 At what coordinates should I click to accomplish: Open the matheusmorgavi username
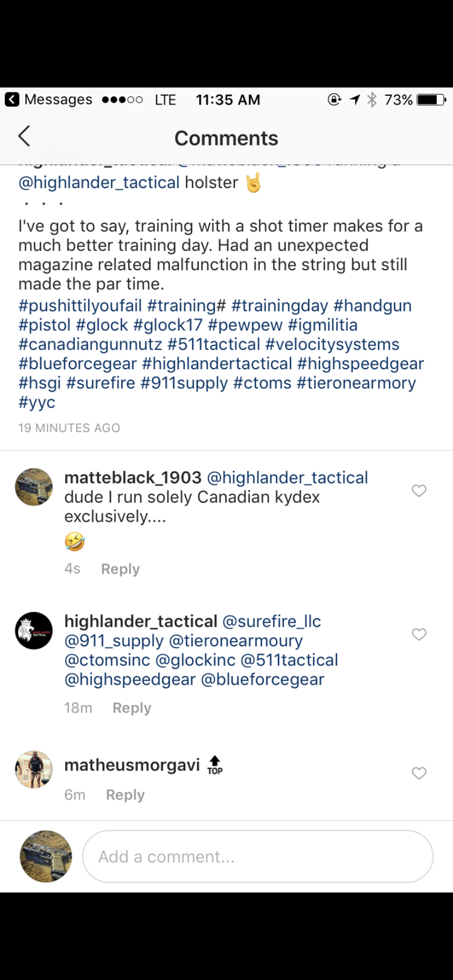pyautogui.click(x=132, y=765)
